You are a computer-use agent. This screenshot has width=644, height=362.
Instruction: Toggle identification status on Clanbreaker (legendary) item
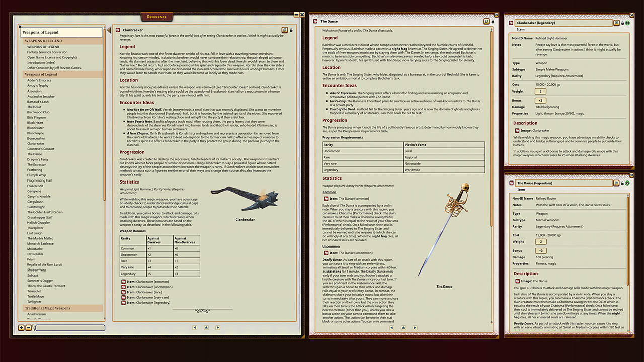[x=628, y=23]
